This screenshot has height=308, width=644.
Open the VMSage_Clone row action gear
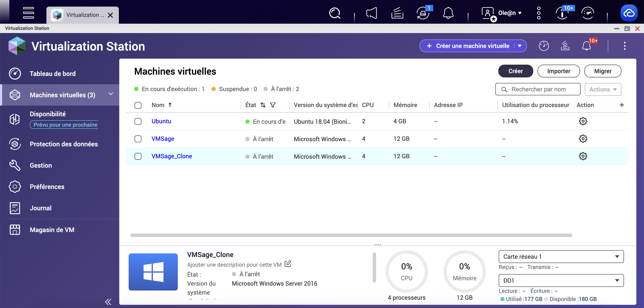(x=583, y=156)
